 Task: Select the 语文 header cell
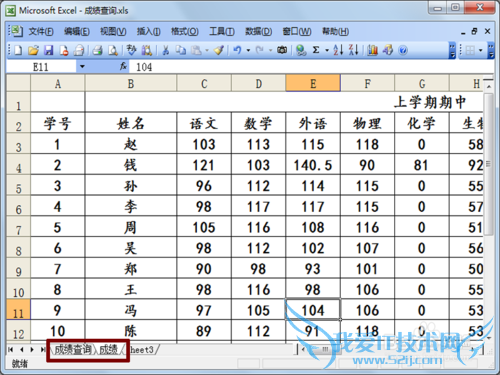(204, 123)
